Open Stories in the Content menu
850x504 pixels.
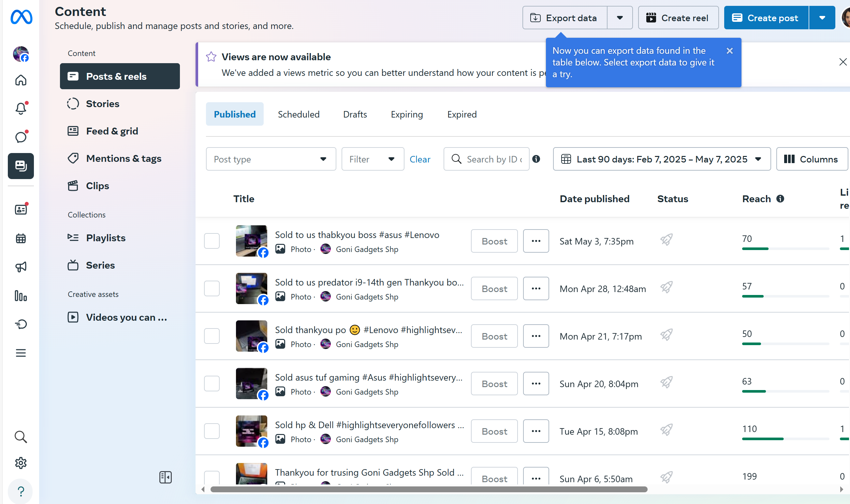102,104
